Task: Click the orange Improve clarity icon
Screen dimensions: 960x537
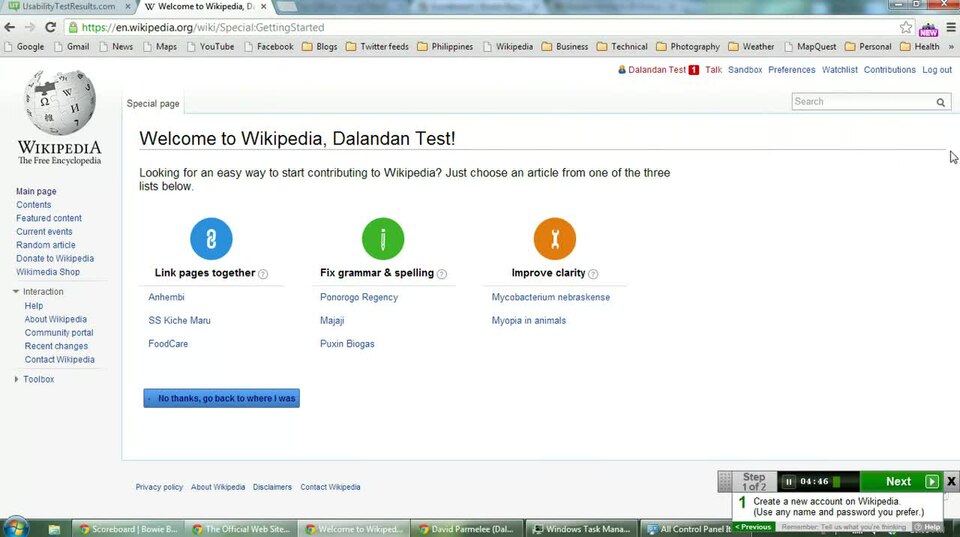Action: (x=555, y=239)
